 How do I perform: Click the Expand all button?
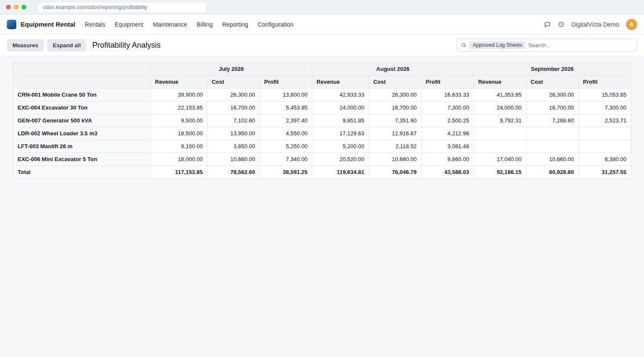[x=67, y=45]
